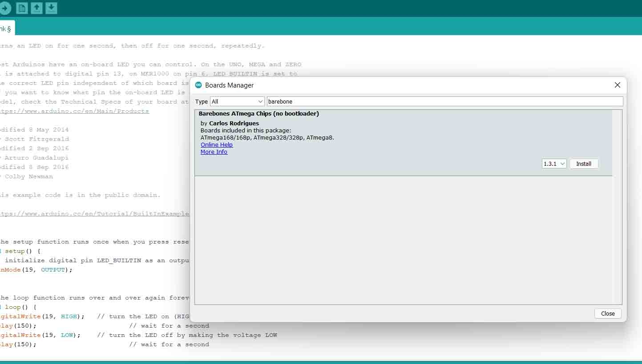Click 'Boards included in this package:' line
This screenshot has height=364, width=642.
tap(246, 130)
